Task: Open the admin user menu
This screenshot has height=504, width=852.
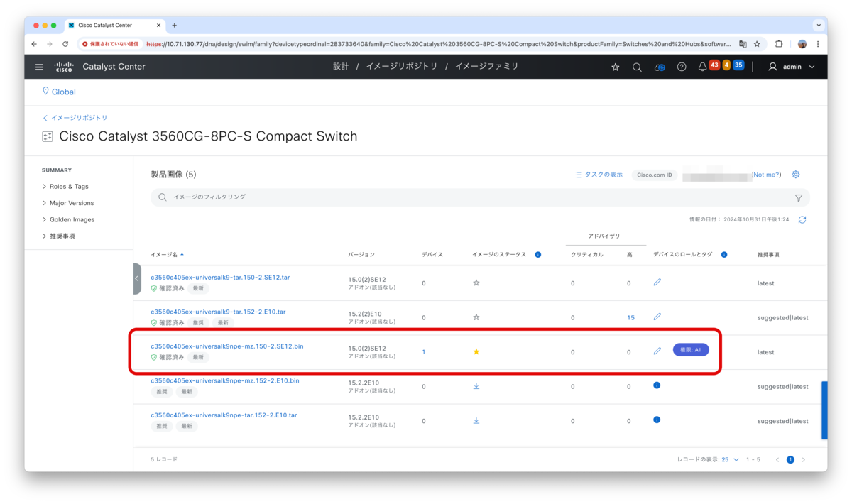Action: [792, 67]
